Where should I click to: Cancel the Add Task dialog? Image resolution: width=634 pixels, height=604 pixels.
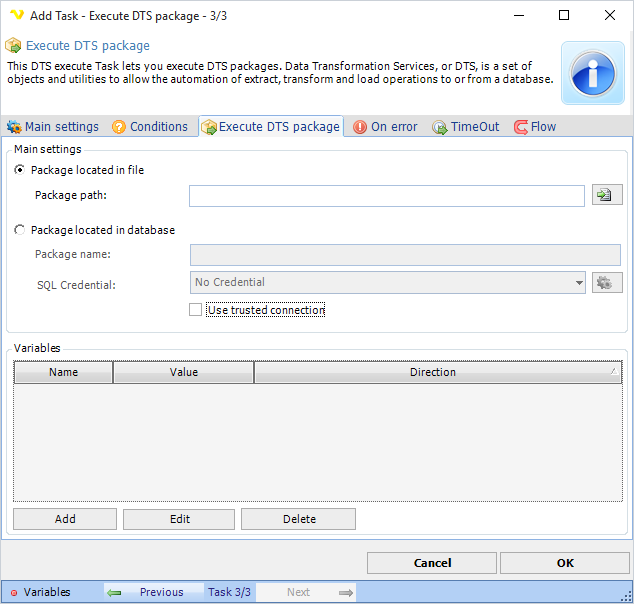tap(432, 563)
